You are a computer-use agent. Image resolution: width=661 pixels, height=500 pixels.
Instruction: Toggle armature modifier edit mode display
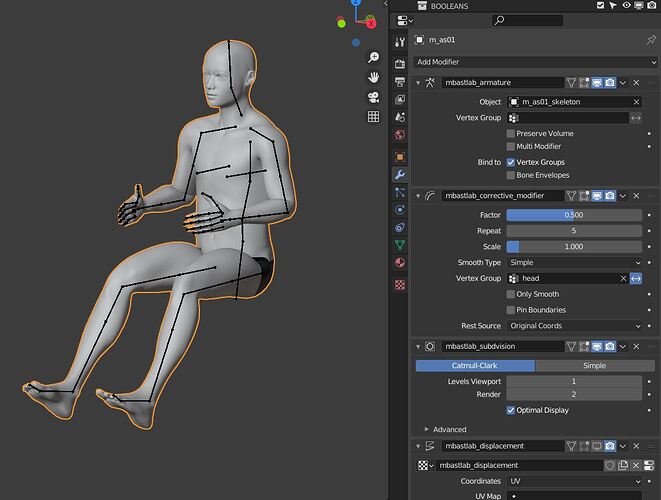pyautogui.click(x=584, y=83)
